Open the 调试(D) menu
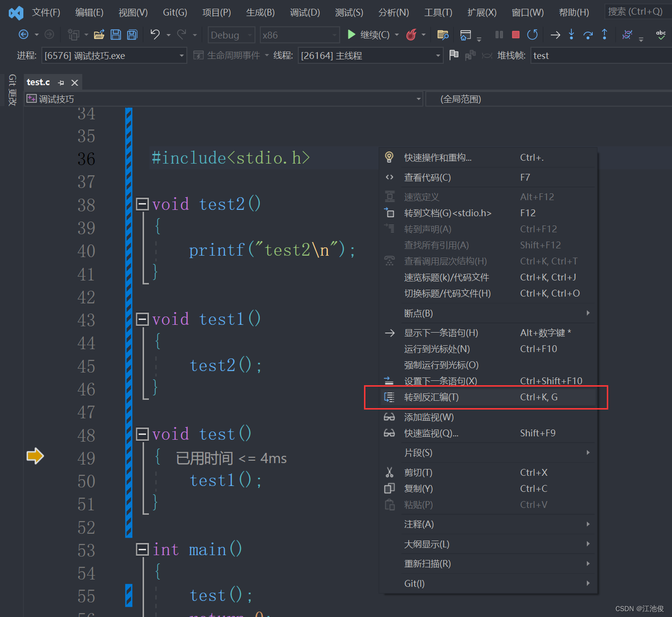 [x=305, y=13]
